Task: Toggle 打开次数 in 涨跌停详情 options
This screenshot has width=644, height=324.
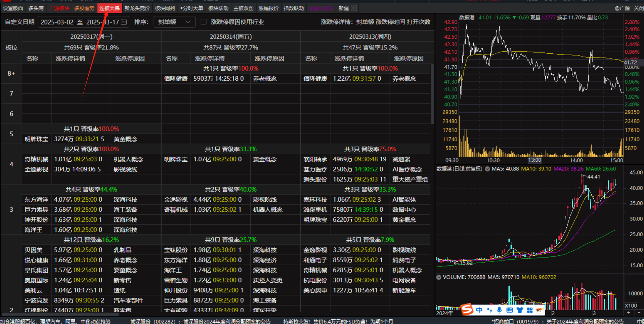Action: coord(418,22)
